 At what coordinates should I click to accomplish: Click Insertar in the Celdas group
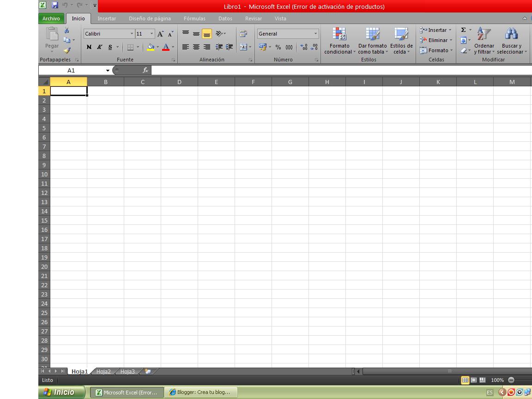[435, 30]
